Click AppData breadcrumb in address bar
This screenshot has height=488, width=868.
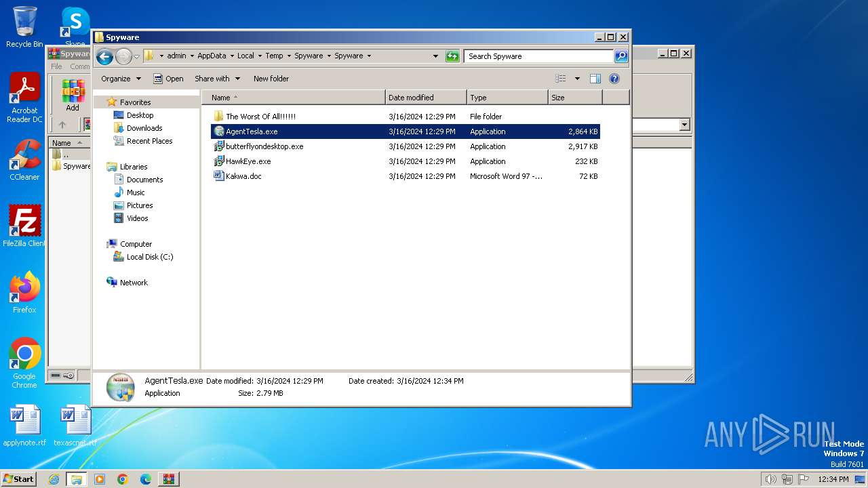[x=212, y=56]
